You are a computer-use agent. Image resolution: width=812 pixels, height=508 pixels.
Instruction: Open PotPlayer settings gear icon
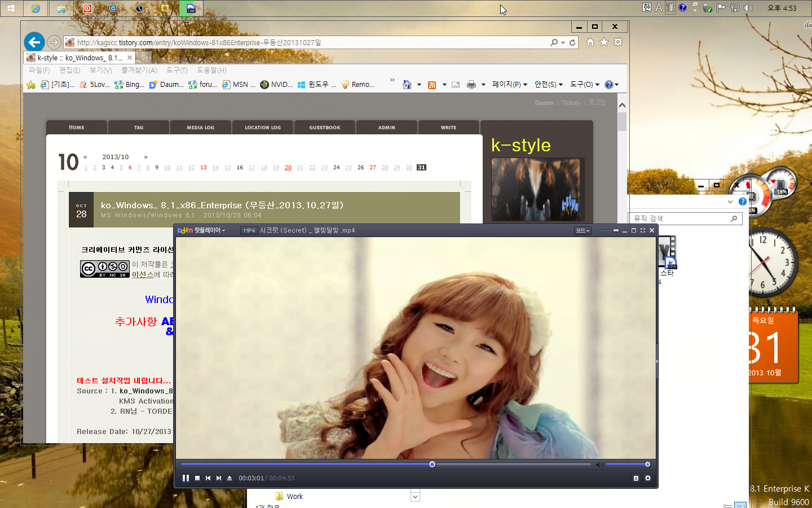(648, 478)
